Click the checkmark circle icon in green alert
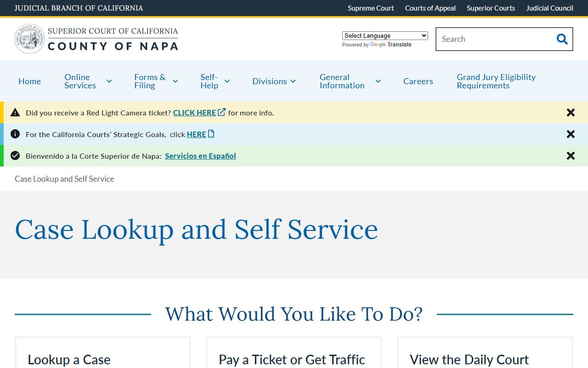This screenshot has height=368, width=588. (x=15, y=155)
